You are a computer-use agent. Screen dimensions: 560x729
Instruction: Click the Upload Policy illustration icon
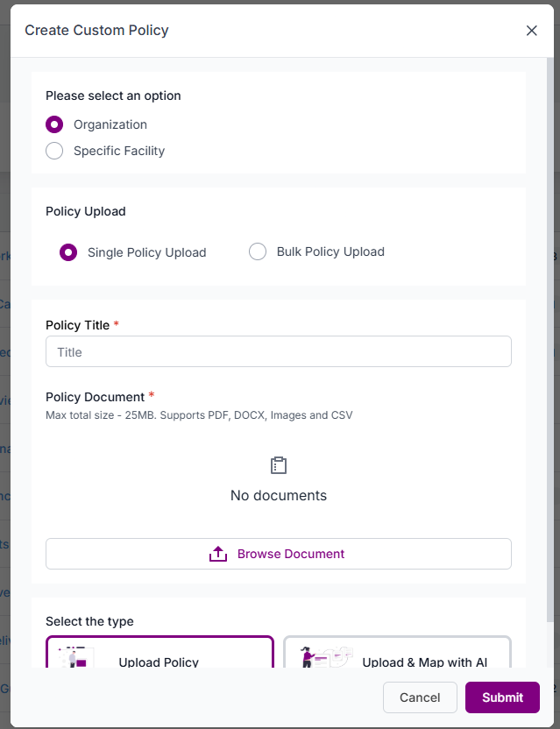coord(77,659)
